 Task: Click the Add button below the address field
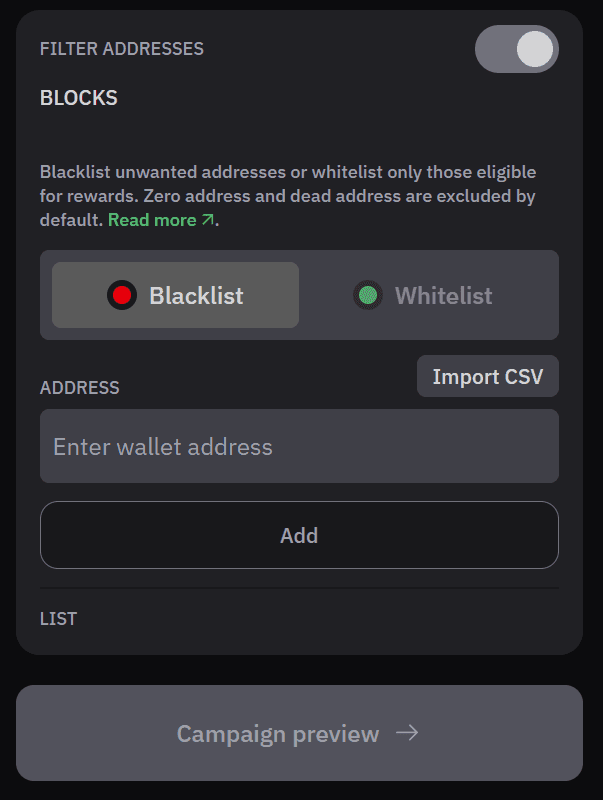tap(300, 535)
